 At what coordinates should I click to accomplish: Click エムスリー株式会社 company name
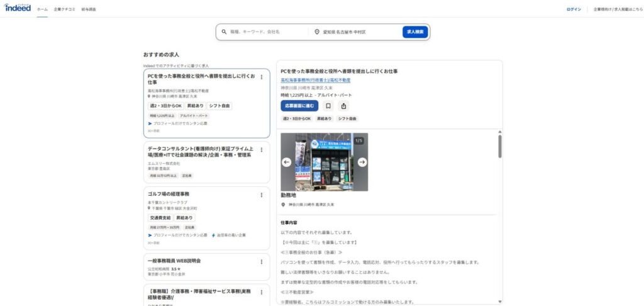tap(164, 163)
